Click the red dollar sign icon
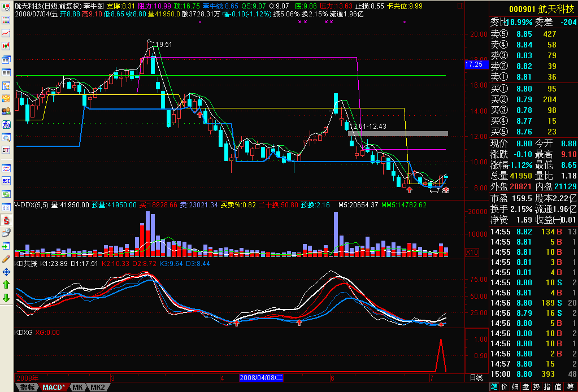Screen dimensions: 578x392 [x=6, y=220]
